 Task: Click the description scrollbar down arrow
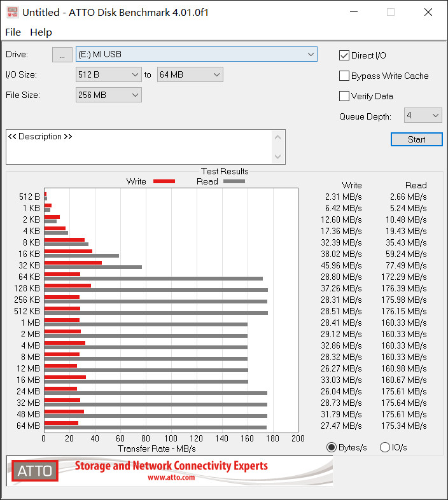(277, 156)
